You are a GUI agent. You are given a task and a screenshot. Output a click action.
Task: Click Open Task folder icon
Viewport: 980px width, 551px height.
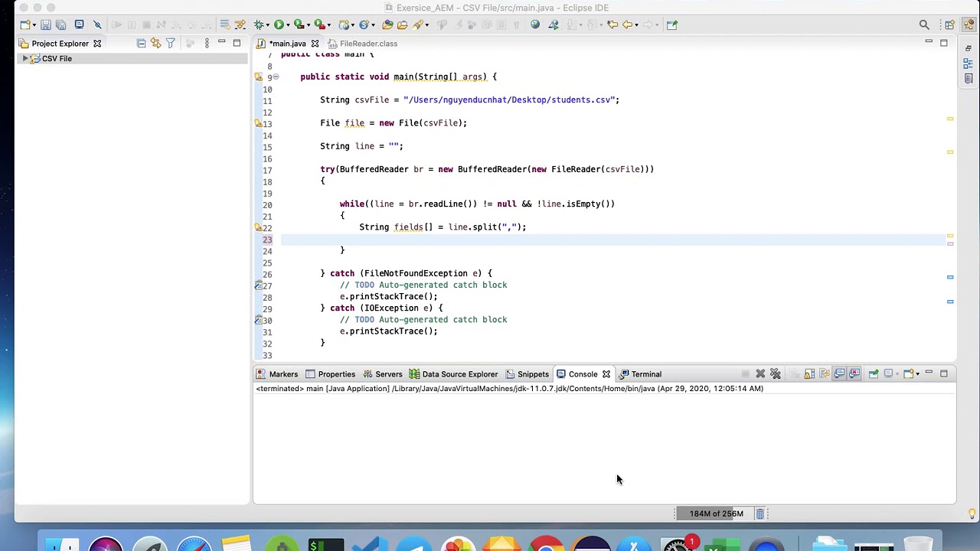pyautogui.click(x=402, y=24)
